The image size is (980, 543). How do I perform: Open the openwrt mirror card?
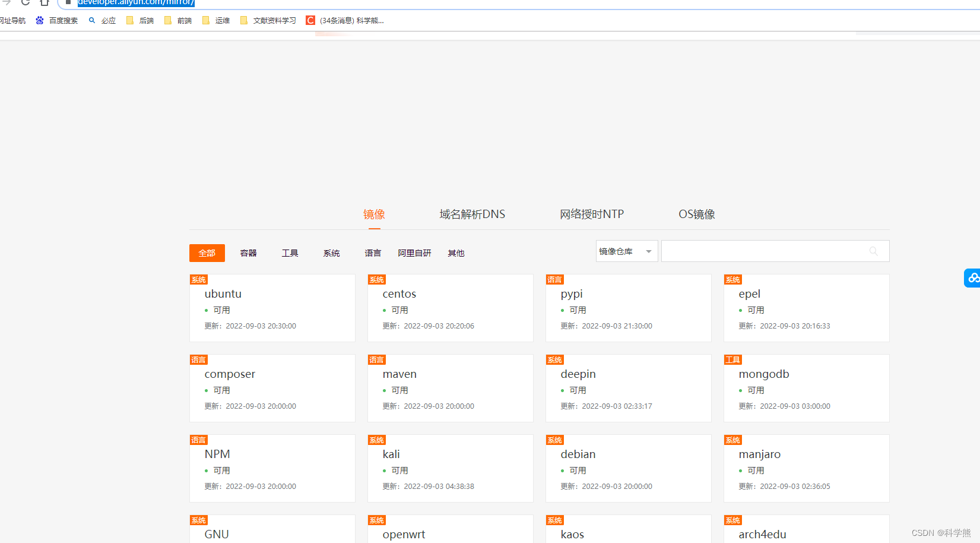451,529
